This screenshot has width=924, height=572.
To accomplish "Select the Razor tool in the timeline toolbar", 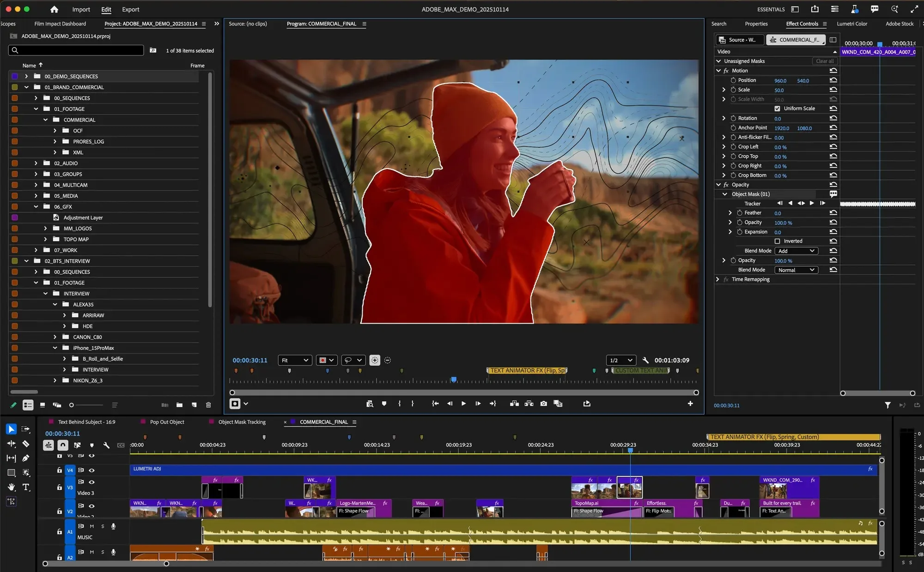I will (x=26, y=444).
